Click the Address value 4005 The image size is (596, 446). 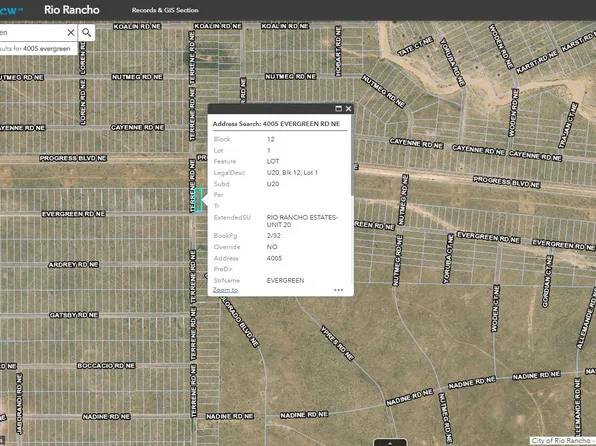click(274, 258)
